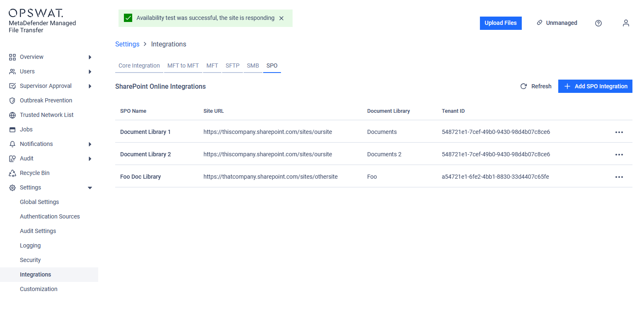This screenshot has height=330, width=644.
Task: Expand the Audit submenu arrow
Action: coord(90,159)
